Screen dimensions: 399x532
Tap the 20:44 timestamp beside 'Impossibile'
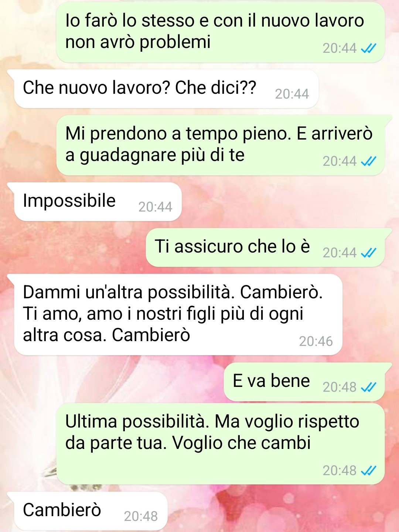[155, 207]
